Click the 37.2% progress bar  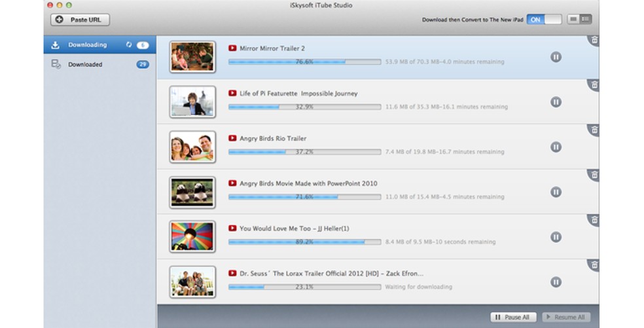click(x=305, y=152)
